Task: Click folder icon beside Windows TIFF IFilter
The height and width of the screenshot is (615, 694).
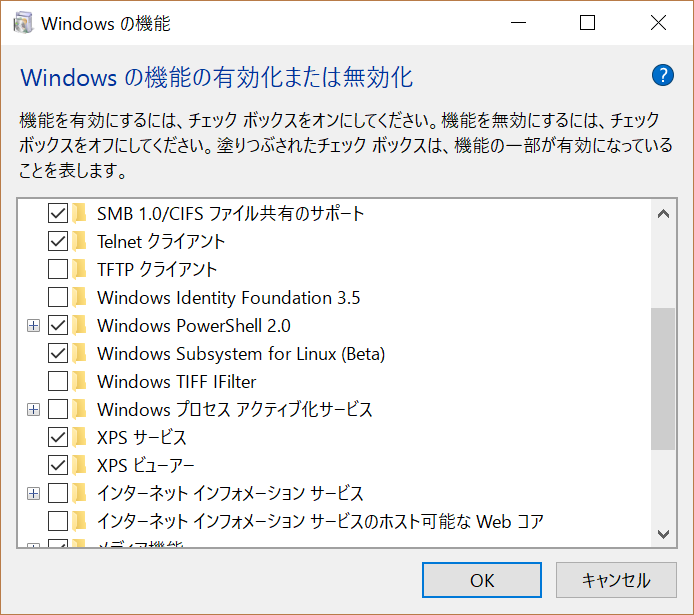Action: pos(80,381)
